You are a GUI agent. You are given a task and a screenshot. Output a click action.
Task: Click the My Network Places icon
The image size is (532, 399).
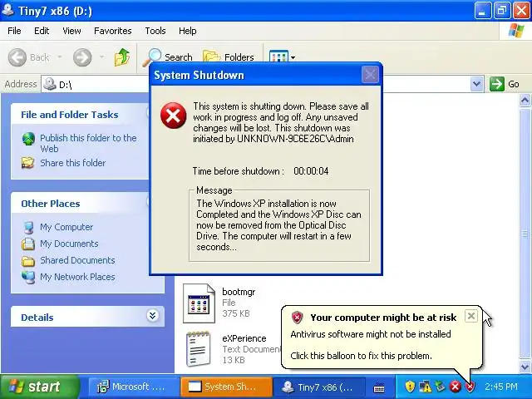point(28,277)
